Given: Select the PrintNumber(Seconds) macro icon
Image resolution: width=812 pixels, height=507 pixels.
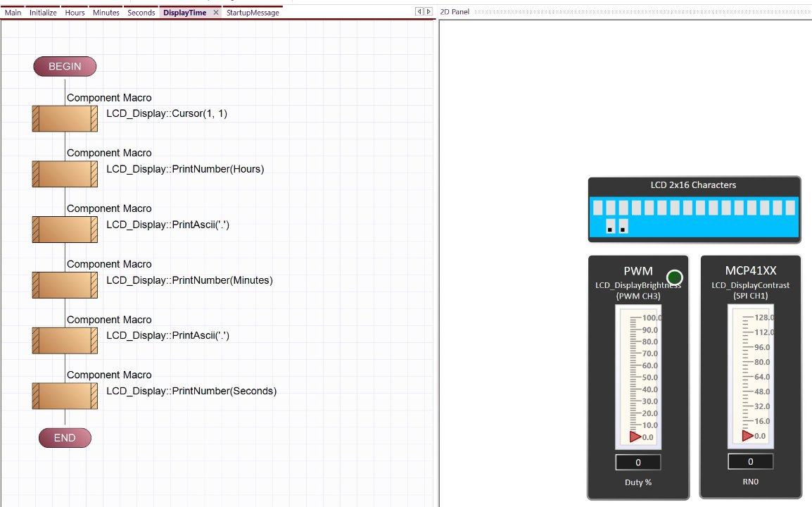Looking at the screenshot, I should pyautogui.click(x=65, y=395).
